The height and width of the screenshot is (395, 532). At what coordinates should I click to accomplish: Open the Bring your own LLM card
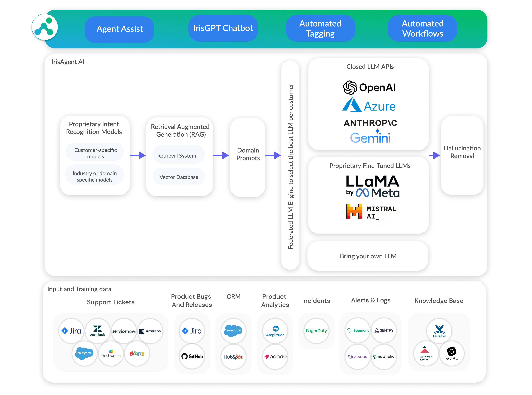(368, 256)
